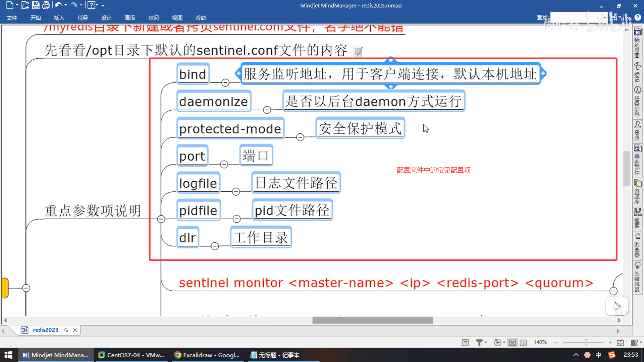Click the Open file icon in quick access toolbar
Screen dimensions: 644x362
[x=25, y=5]
